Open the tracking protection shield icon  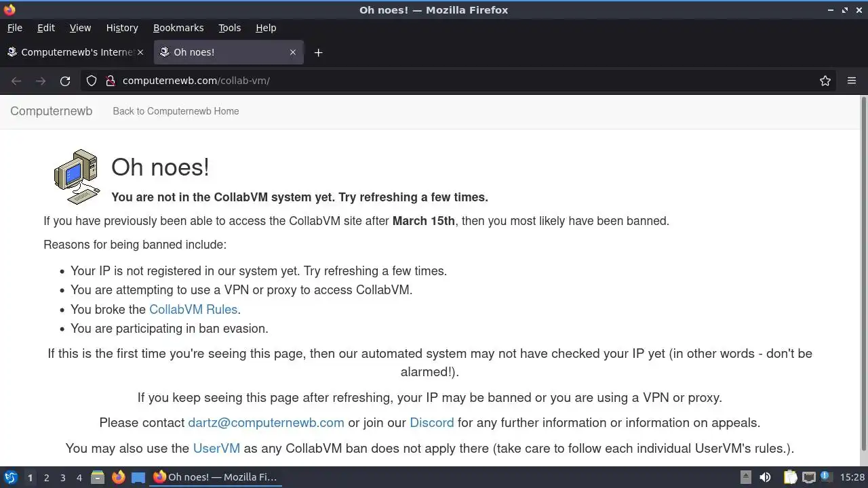click(x=92, y=81)
